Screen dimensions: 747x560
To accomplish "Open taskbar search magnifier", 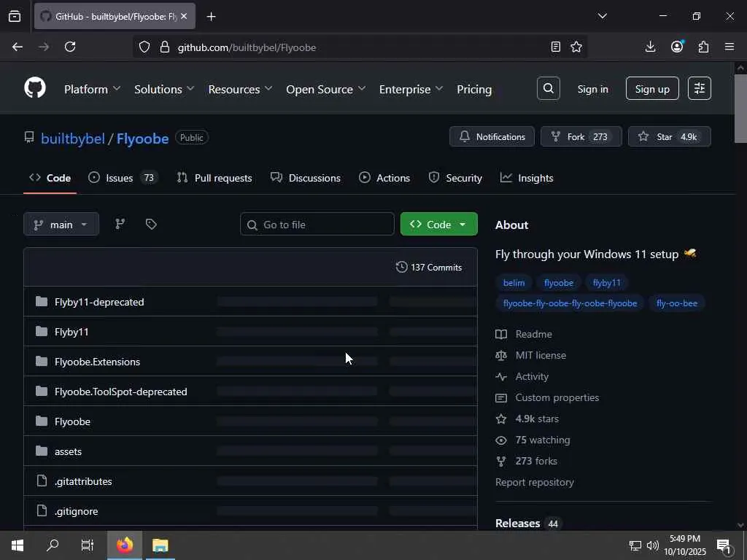I will point(53,545).
